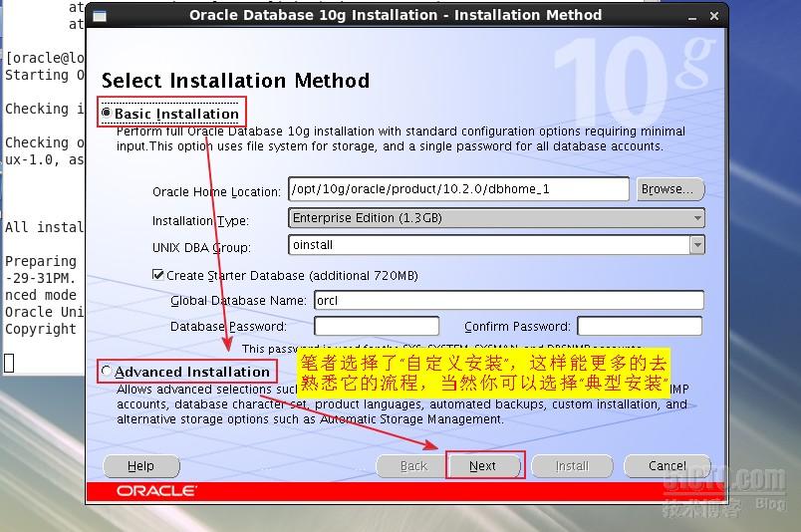This screenshot has height=532, width=801.
Task: Go back with the Back button
Action: 411,466
